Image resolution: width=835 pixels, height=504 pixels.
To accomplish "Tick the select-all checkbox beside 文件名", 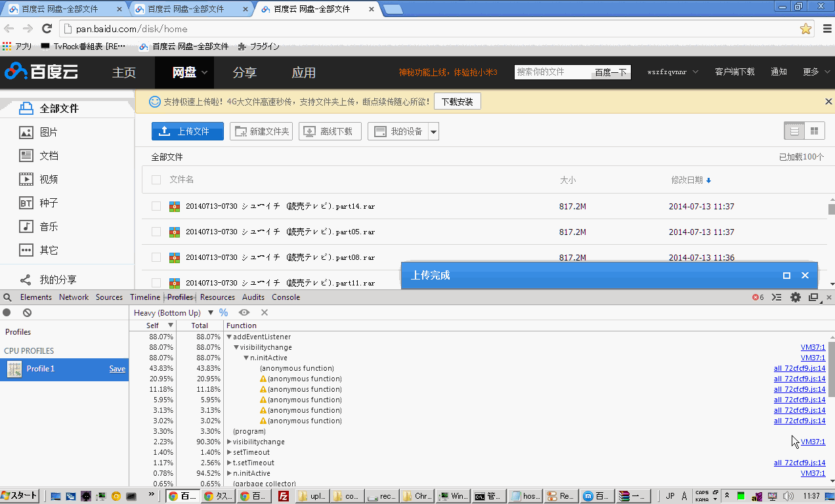I will [x=156, y=180].
